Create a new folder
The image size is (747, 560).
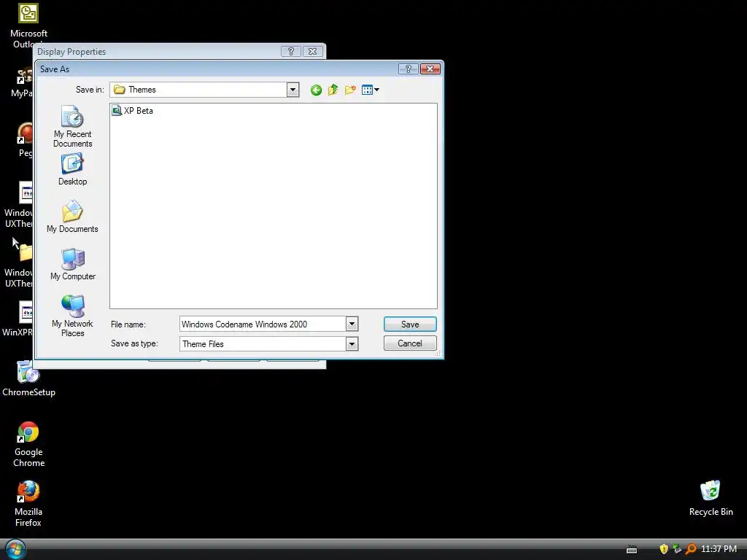click(350, 90)
